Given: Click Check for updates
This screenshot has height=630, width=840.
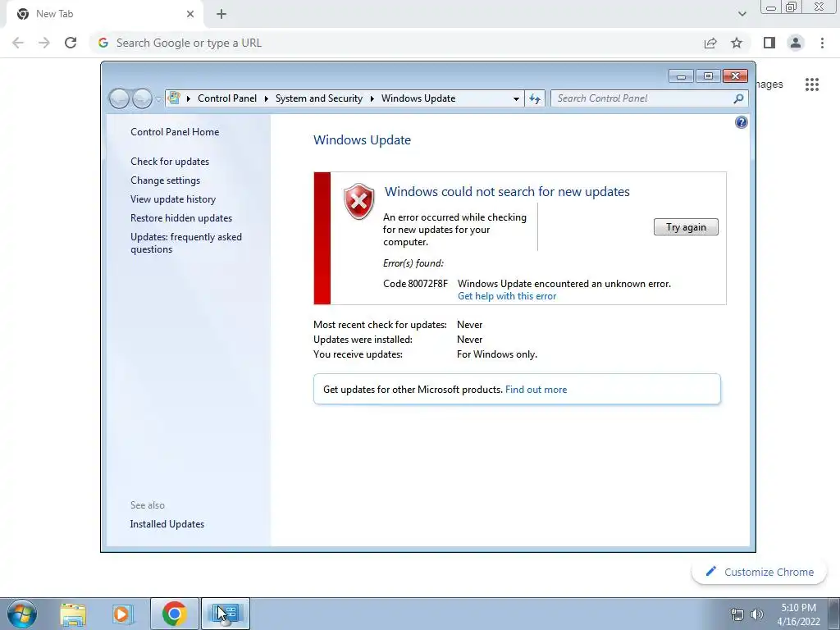Looking at the screenshot, I should click(x=170, y=162).
